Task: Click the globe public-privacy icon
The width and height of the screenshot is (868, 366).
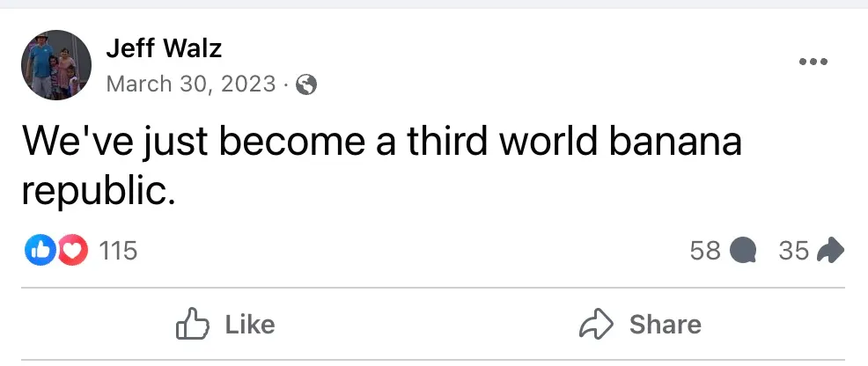Action: (306, 85)
